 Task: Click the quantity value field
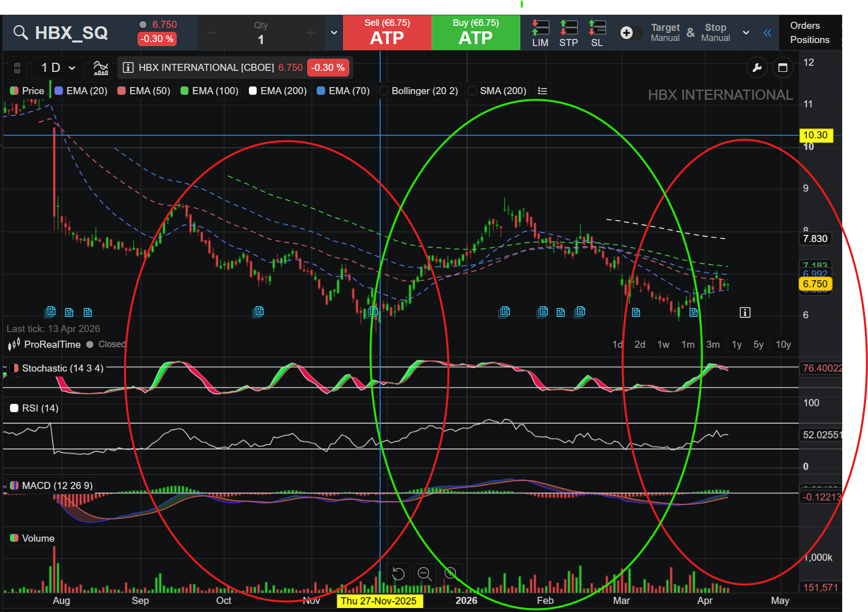pos(261,39)
